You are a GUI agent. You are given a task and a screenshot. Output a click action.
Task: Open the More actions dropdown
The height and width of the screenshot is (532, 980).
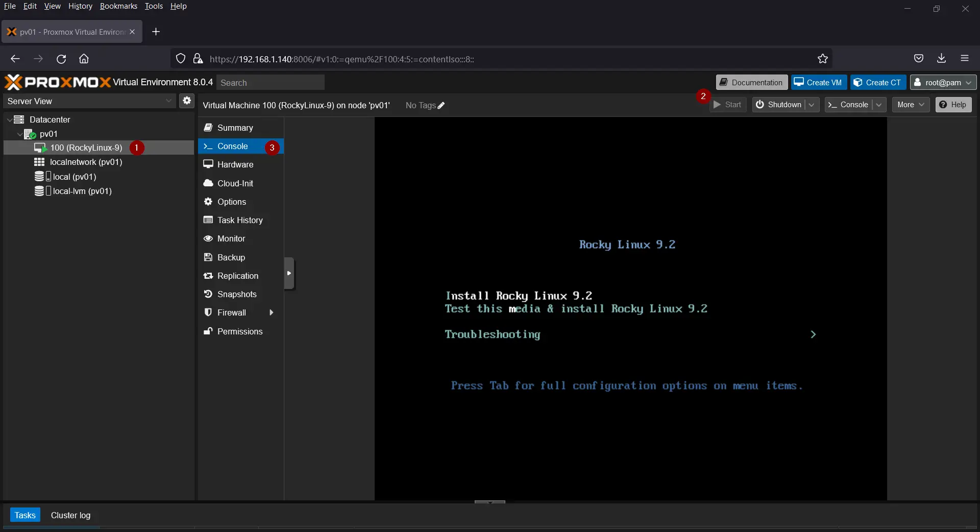click(x=911, y=105)
